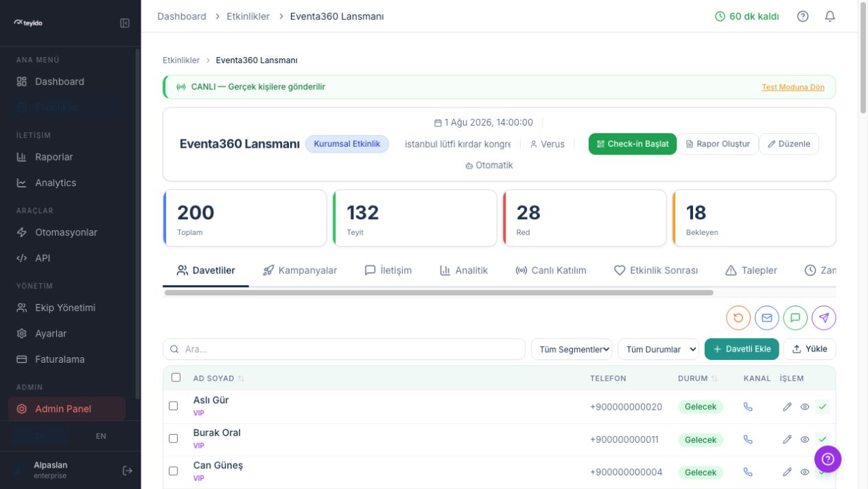This screenshot has height=489, width=868.
Task: Click the purple send paper-plane icon
Action: 824,317
